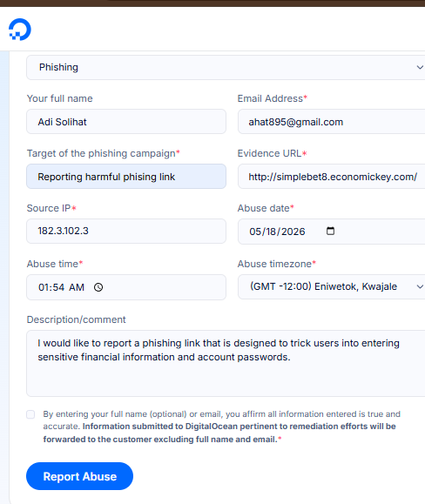
Task: Click the 'Description/comment' label
Action: 76,319
